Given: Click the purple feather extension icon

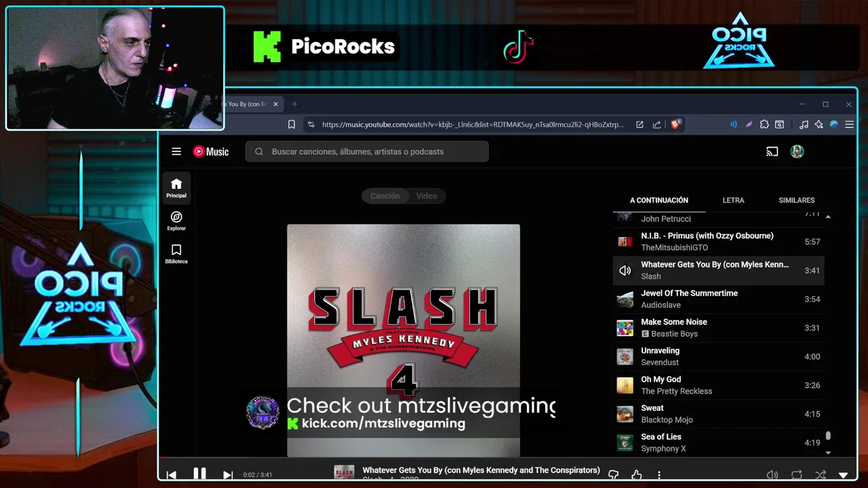Looking at the screenshot, I should (749, 125).
